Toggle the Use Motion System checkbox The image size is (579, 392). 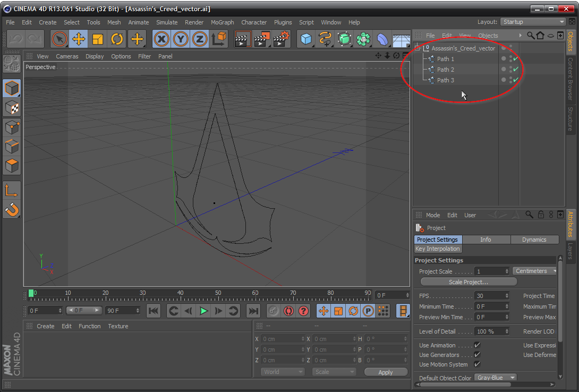point(477,364)
